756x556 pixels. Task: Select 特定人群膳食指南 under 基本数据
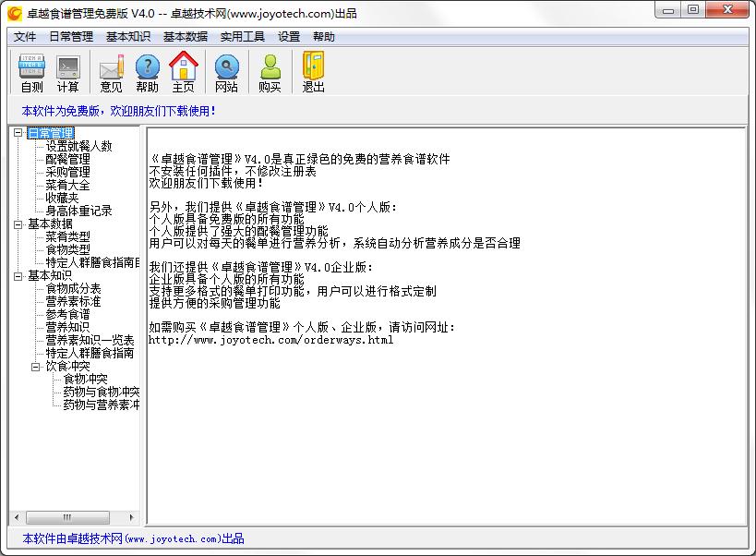tap(92, 263)
